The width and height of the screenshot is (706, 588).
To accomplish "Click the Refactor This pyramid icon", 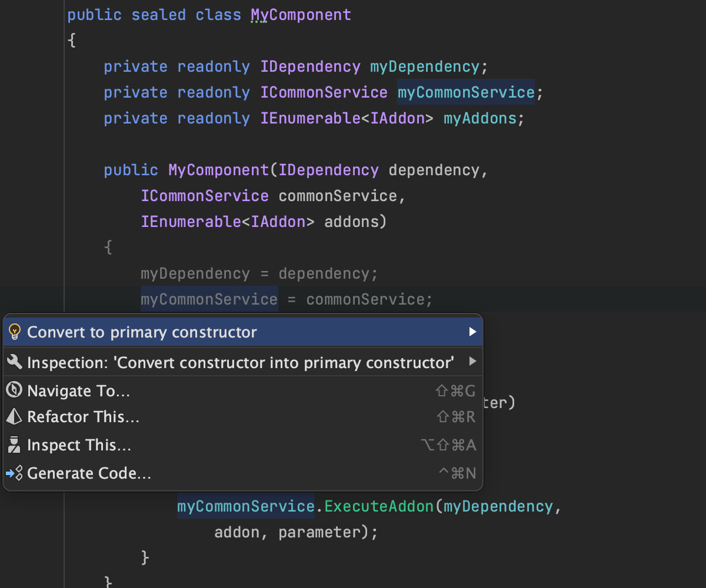I will [x=15, y=417].
